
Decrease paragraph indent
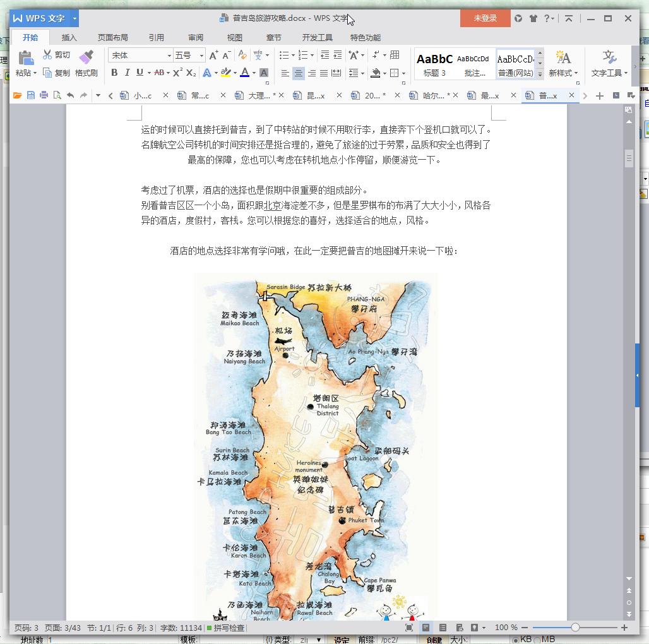point(325,55)
